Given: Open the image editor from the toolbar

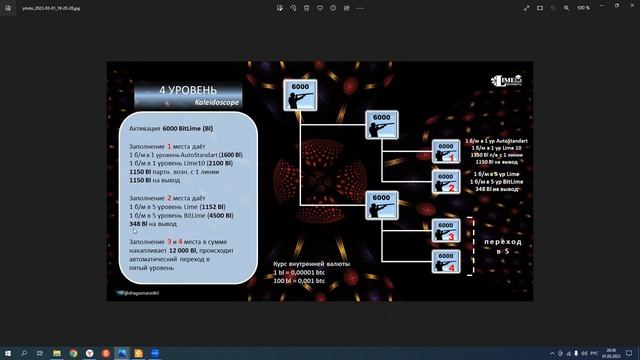Looking at the screenshot, I should [280, 8].
